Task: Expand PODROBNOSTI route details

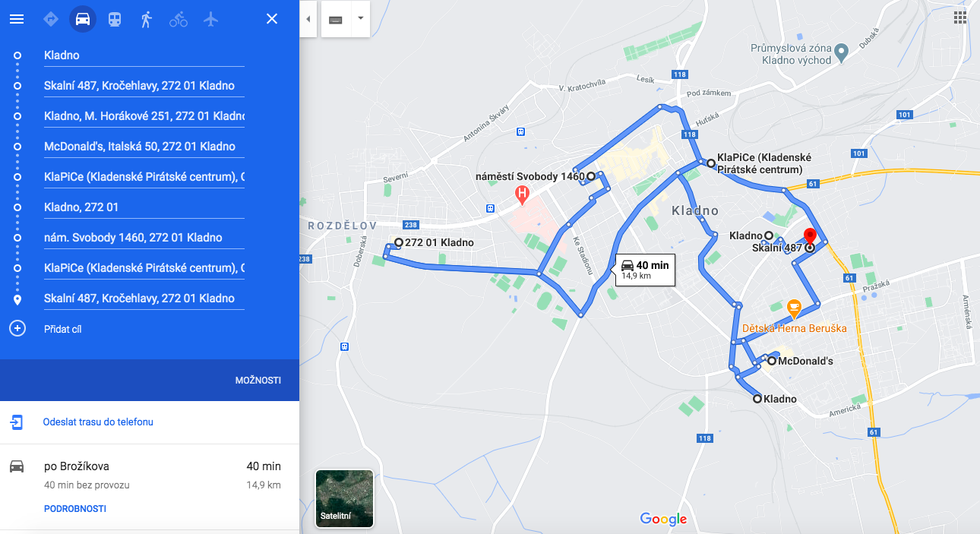Action: (x=75, y=509)
